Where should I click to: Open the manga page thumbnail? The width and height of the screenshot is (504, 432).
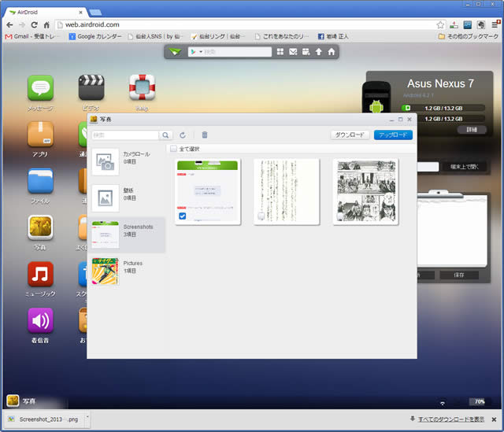click(x=365, y=192)
